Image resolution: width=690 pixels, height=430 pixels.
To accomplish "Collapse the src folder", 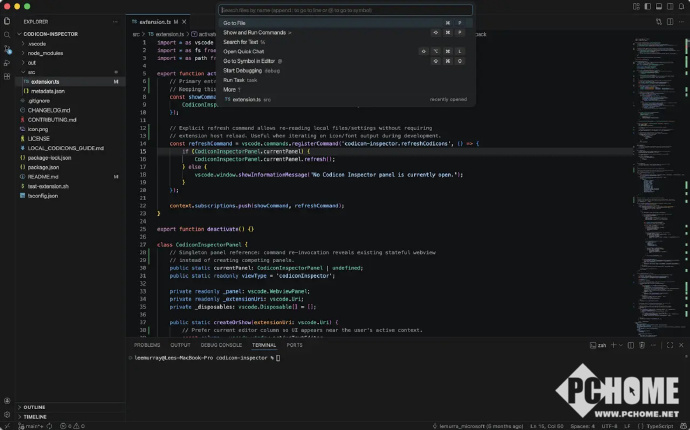I will [32, 72].
